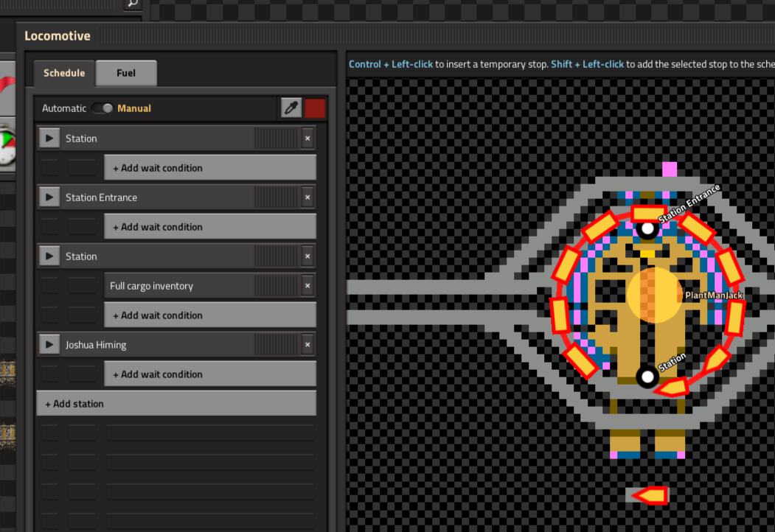Open the Full cargo inventory condition
Viewport: 775px width, 532px height.
pyautogui.click(x=177, y=286)
